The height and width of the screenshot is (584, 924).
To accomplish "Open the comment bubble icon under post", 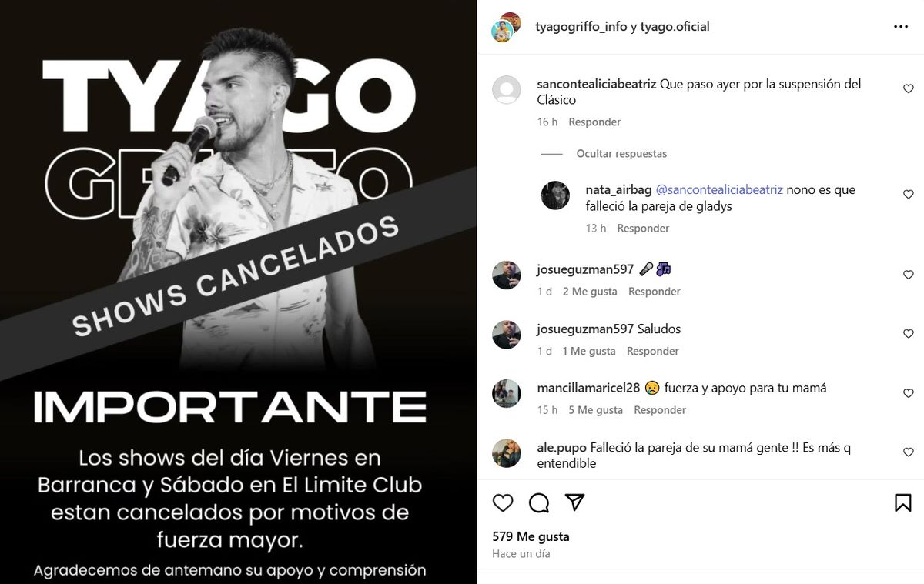I will click(539, 503).
